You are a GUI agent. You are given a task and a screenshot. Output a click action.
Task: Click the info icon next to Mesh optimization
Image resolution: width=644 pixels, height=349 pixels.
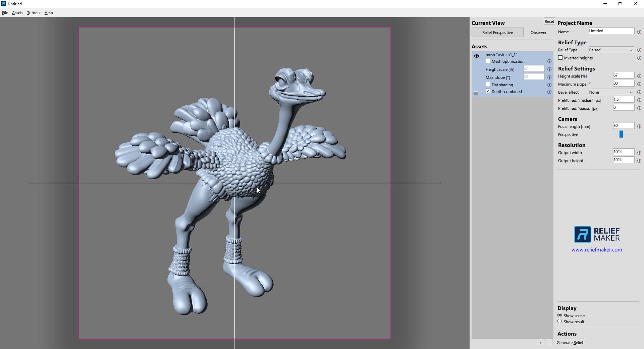pos(549,61)
